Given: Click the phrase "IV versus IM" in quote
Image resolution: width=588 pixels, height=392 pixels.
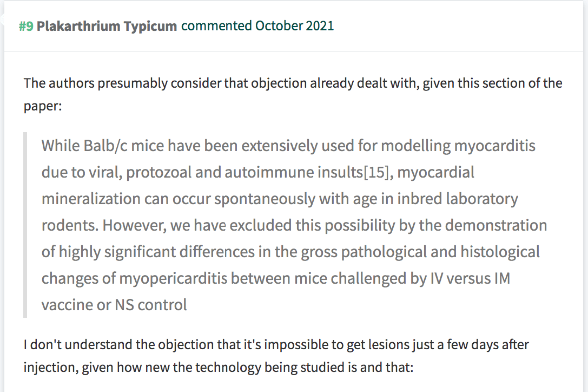Looking at the screenshot, I should (470, 279).
